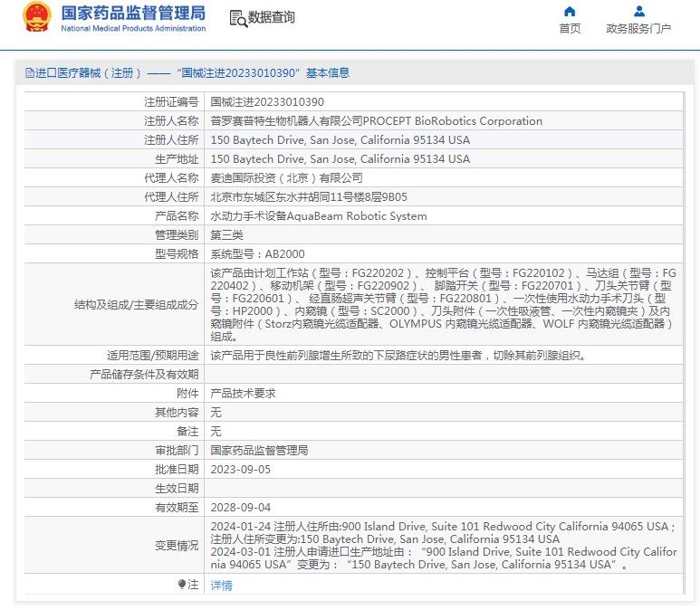Viewport: 700px width, 610px height.
Task: Click the 注册人住所 address value
Action: pos(340,139)
